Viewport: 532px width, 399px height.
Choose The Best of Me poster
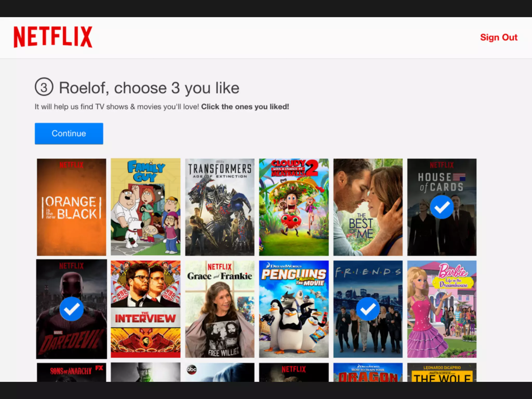368,207
